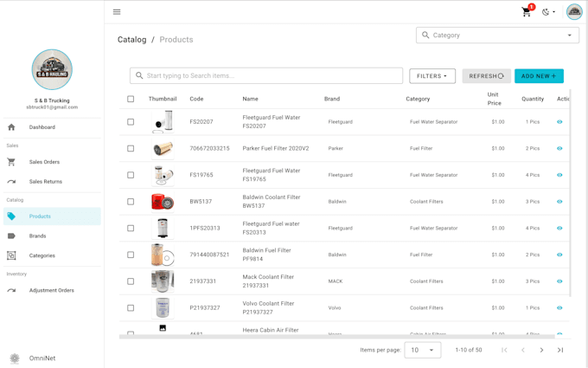The image size is (588, 368).
Task: Open the Parker Fuel Filter thumbnail
Action: point(163,148)
